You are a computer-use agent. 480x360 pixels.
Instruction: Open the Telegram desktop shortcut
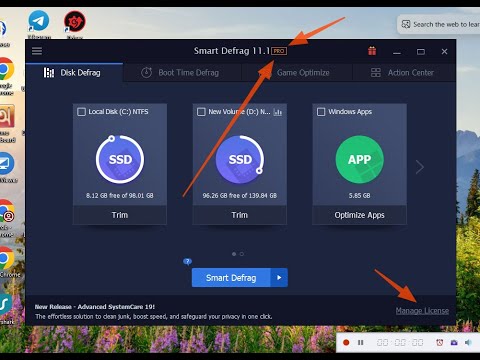click(x=39, y=23)
